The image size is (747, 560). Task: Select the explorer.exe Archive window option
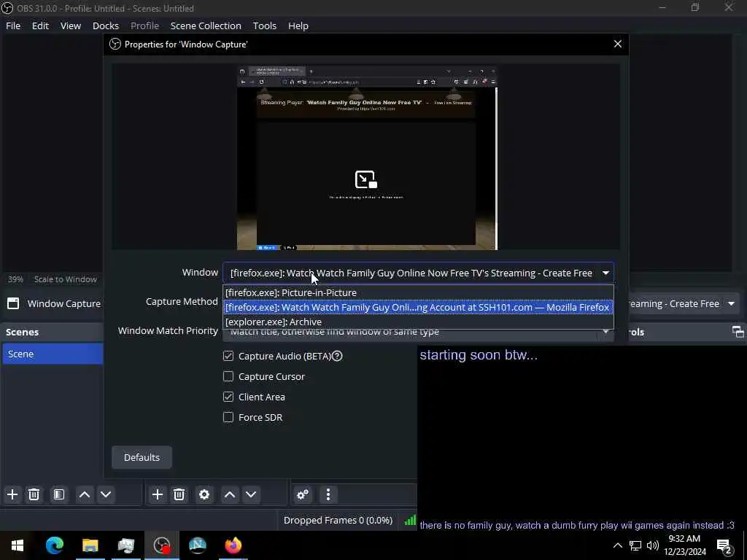click(418, 322)
